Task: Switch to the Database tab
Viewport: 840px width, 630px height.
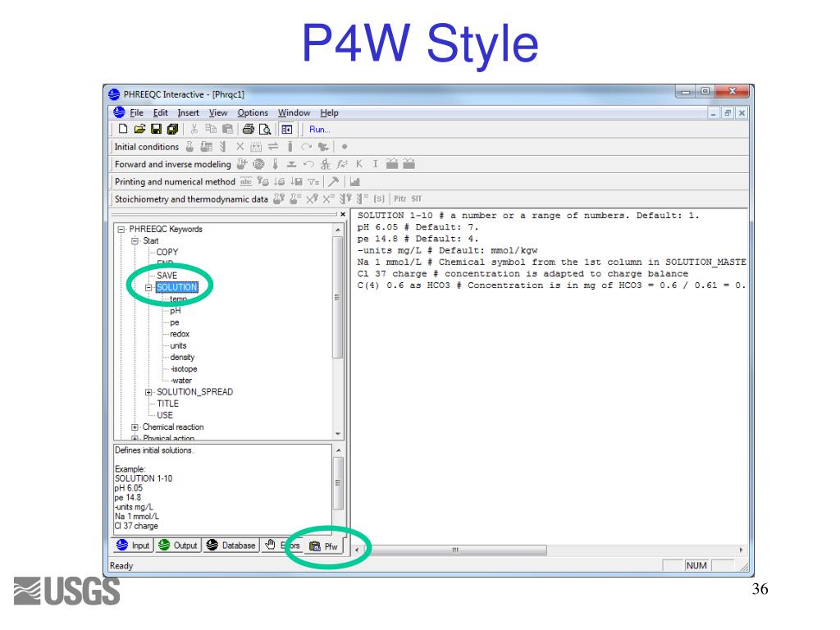Action: [231, 546]
